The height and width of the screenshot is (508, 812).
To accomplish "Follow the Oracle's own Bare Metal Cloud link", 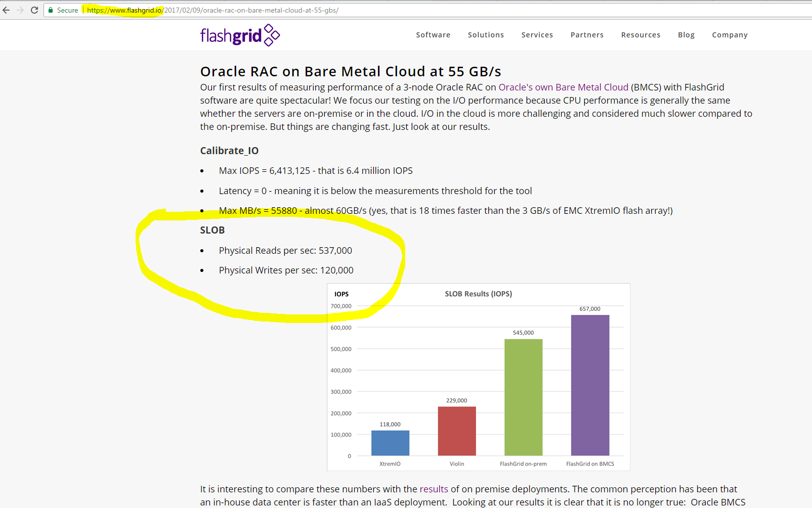I will point(563,87).
